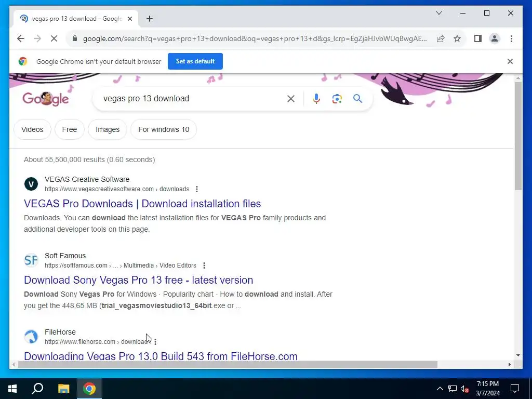This screenshot has width=532, height=399.
Task: Click the vertical scrollbar thumb
Action: (x=518, y=136)
